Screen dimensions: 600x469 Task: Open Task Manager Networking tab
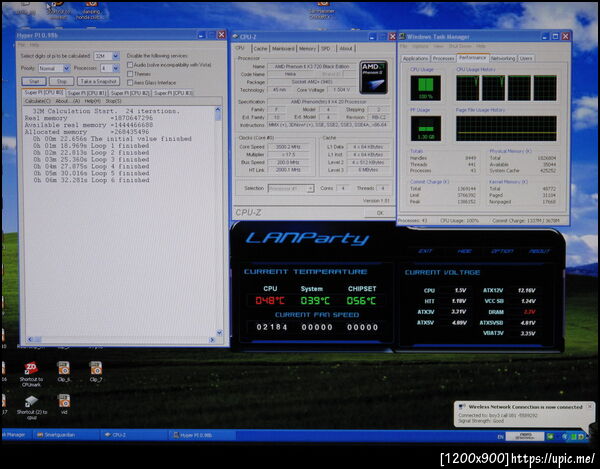(x=503, y=59)
